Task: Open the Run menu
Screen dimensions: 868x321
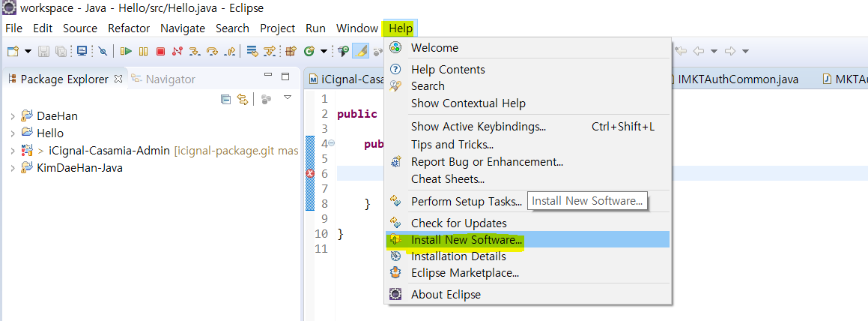Action: (x=315, y=28)
